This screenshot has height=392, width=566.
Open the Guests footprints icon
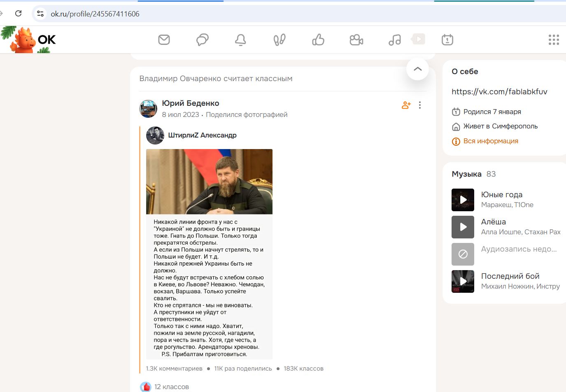pyautogui.click(x=279, y=40)
